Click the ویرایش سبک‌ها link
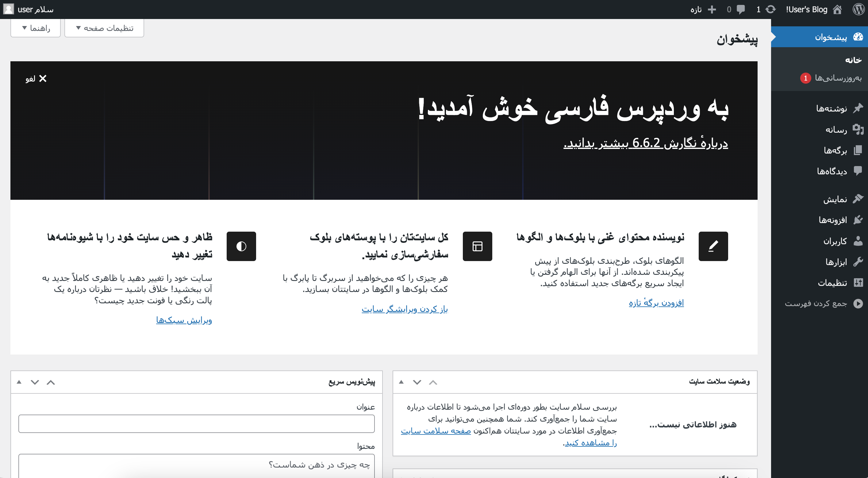The width and height of the screenshot is (868, 478). click(x=184, y=320)
